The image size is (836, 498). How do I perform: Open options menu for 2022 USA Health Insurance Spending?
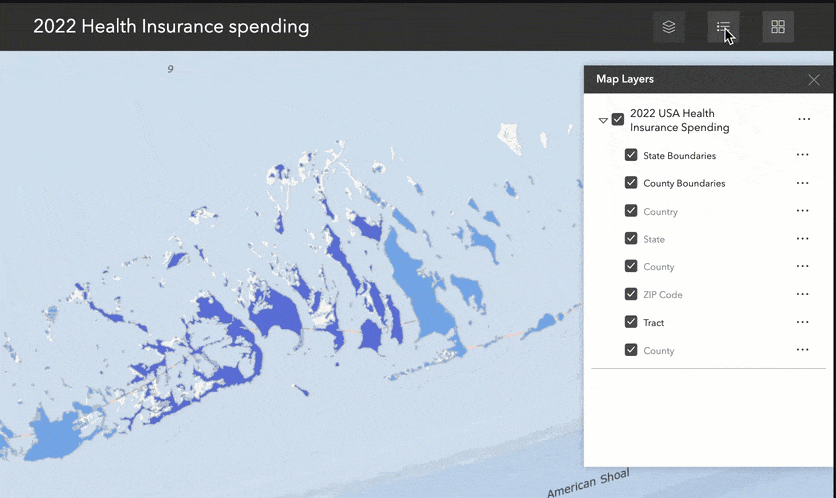(804, 119)
